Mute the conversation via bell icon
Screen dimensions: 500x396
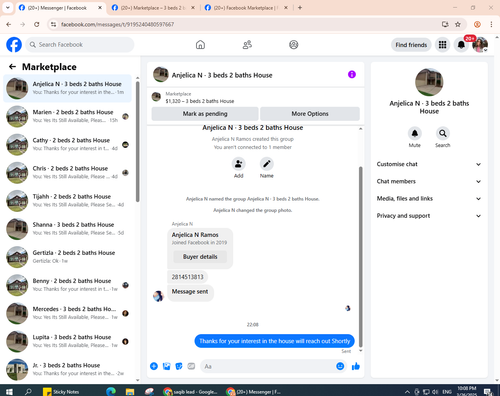[x=415, y=133]
